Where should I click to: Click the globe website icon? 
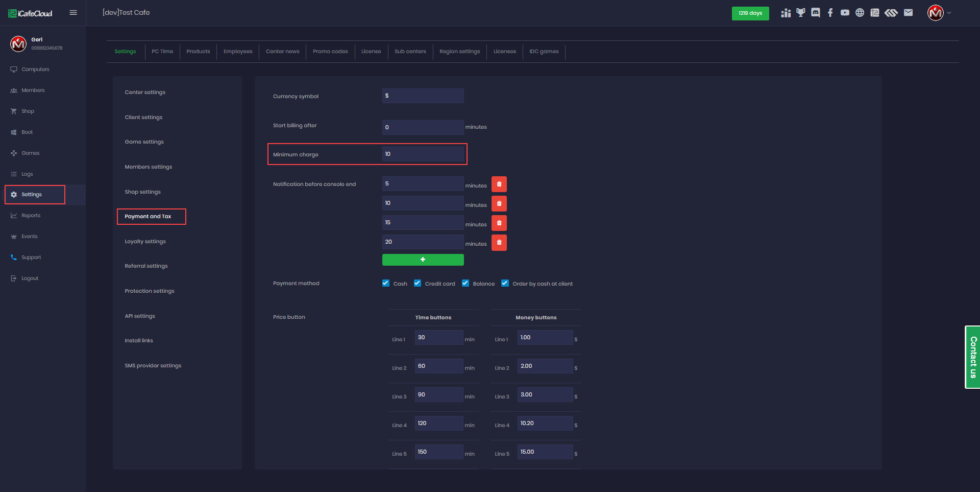point(860,13)
